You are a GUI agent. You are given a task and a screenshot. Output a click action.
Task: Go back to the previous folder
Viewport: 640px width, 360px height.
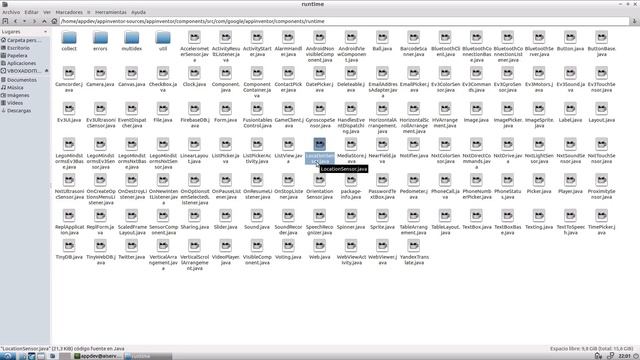click(x=16, y=21)
